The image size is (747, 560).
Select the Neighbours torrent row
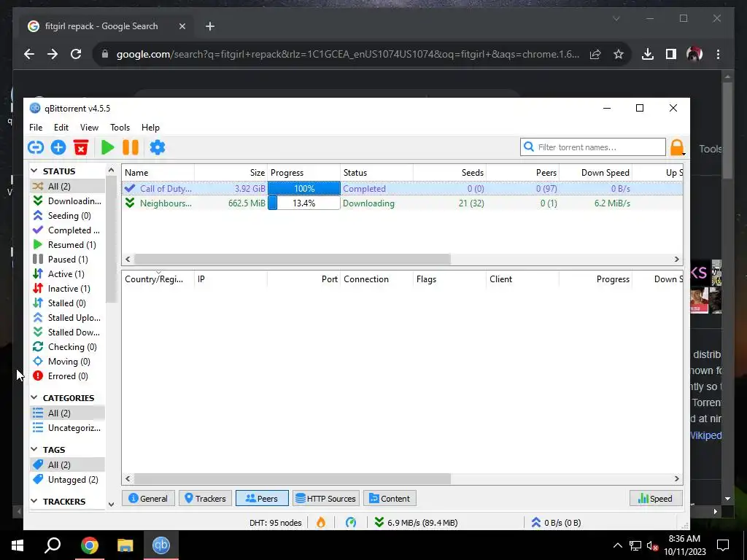pyautogui.click(x=402, y=203)
